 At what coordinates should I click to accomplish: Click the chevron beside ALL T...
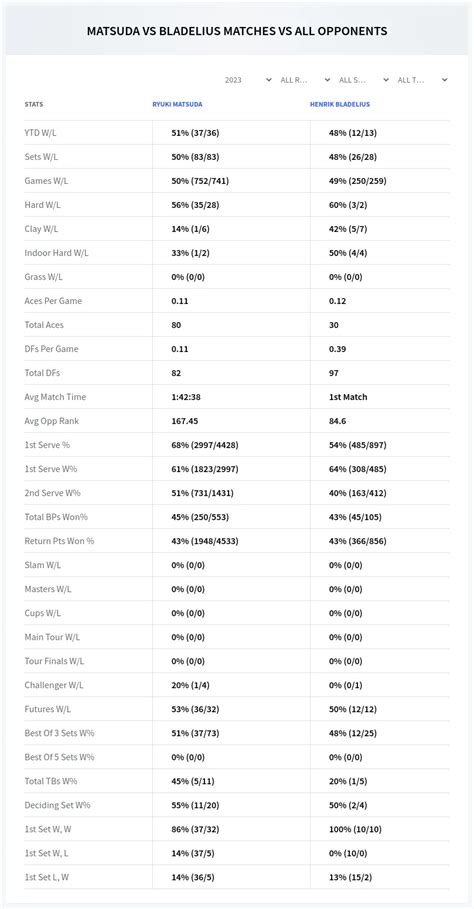(x=444, y=80)
